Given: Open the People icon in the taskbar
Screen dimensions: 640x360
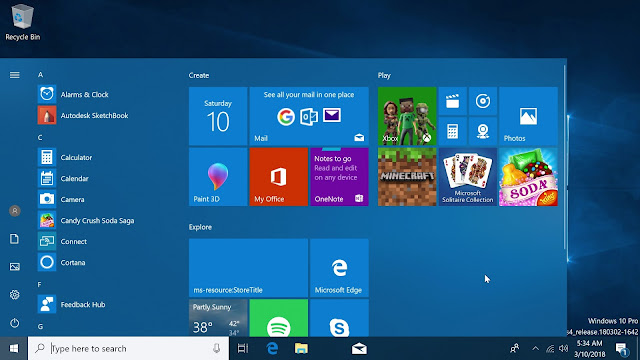Looking at the screenshot, I should coord(514,349).
